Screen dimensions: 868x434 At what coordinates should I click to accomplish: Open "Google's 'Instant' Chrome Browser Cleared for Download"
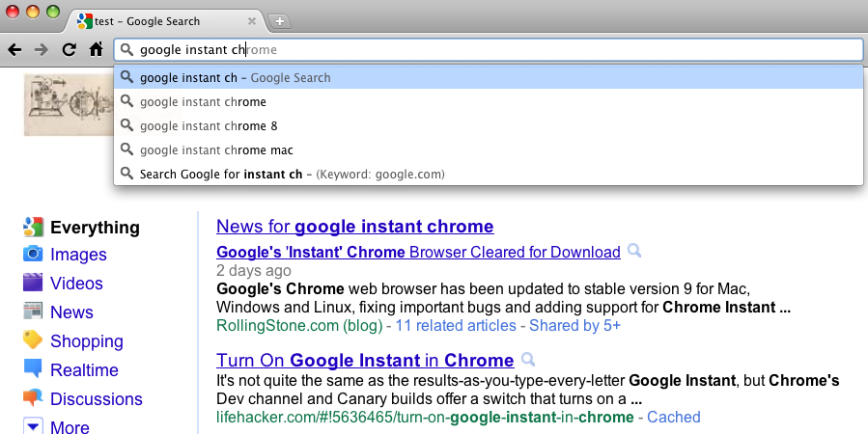click(418, 252)
